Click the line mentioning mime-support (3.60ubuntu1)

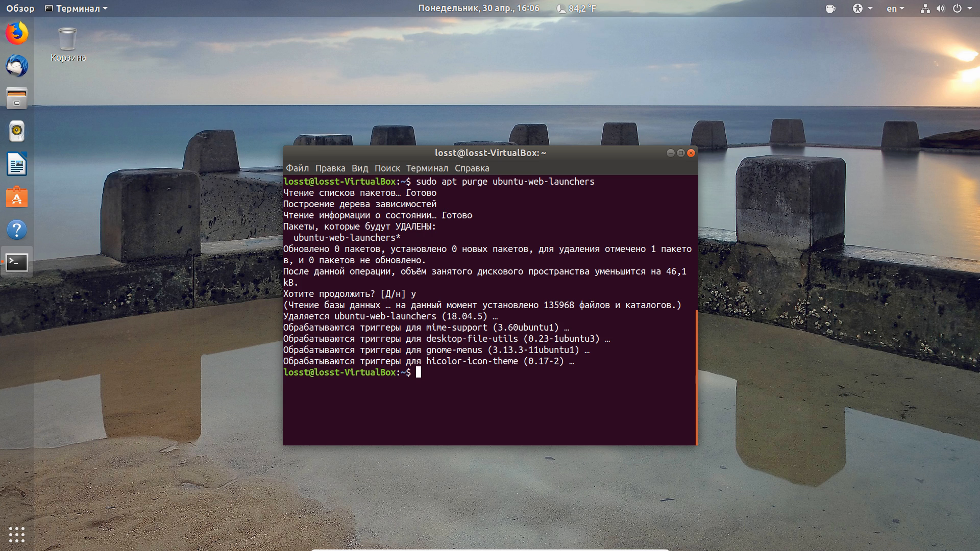(x=426, y=328)
